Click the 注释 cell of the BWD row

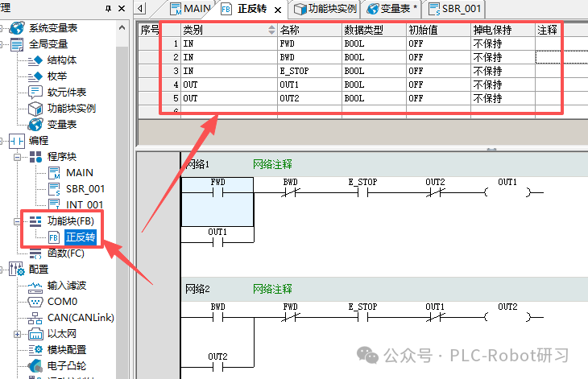pos(561,57)
